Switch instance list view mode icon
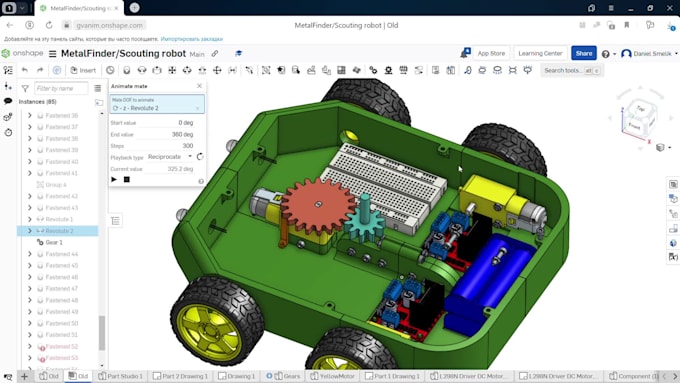Image resolution: width=680 pixels, height=383 pixels. pos(98,88)
